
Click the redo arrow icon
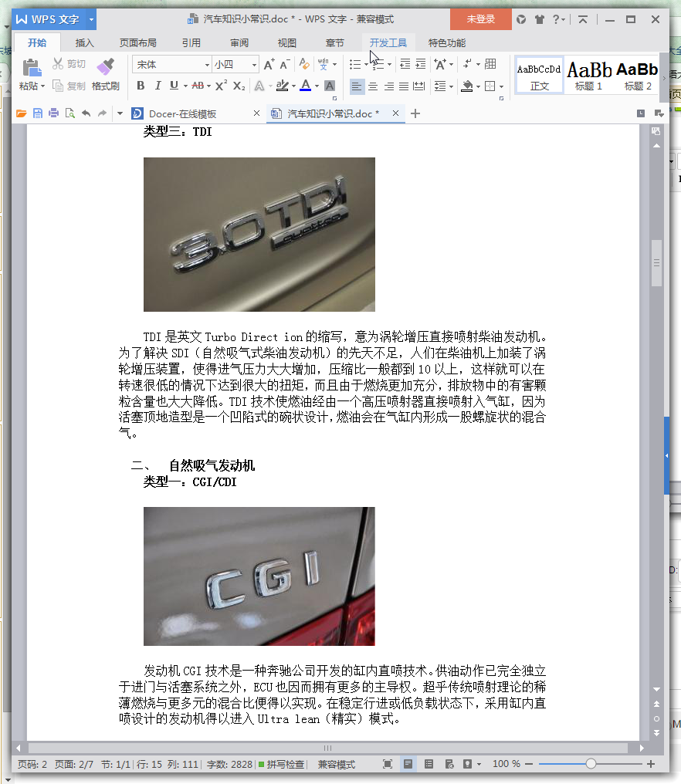click(102, 113)
